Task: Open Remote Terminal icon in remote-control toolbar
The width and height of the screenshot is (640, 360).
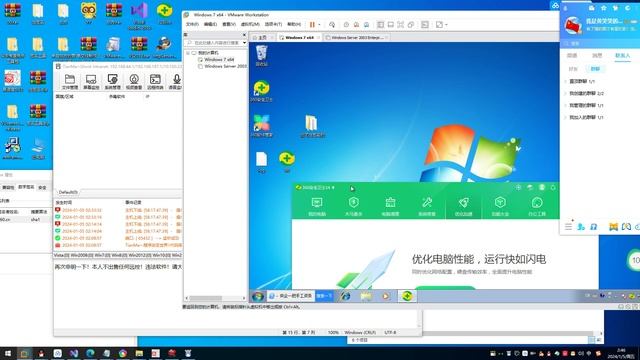Action: pyautogui.click(x=155, y=82)
